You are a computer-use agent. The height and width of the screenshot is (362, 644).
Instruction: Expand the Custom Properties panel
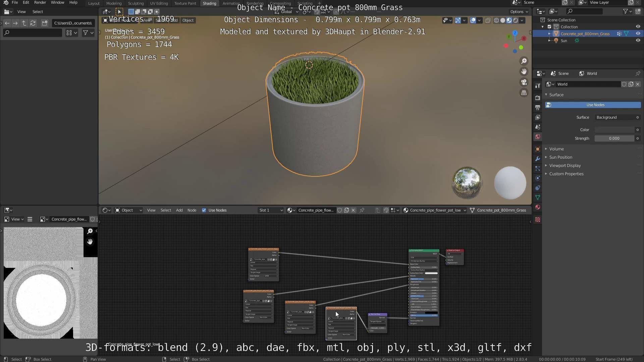[x=566, y=174]
